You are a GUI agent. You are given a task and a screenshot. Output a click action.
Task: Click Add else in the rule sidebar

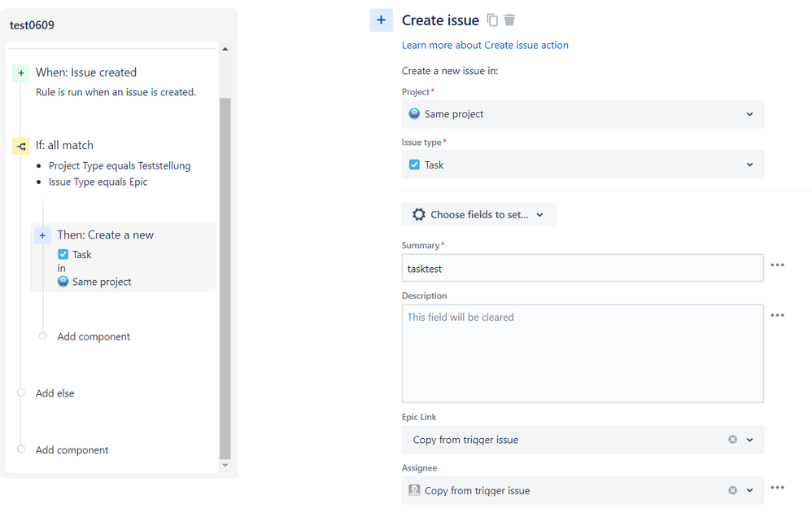(54, 393)
